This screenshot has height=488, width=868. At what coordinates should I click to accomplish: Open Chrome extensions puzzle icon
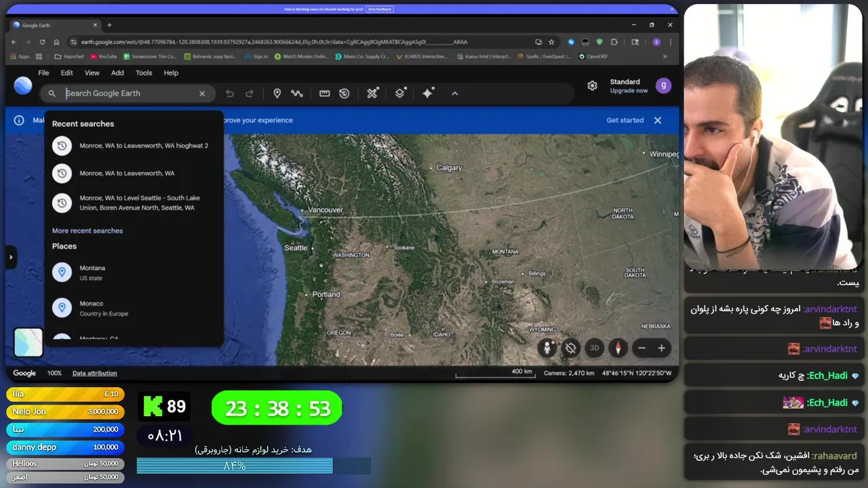[x=614, y=42]
